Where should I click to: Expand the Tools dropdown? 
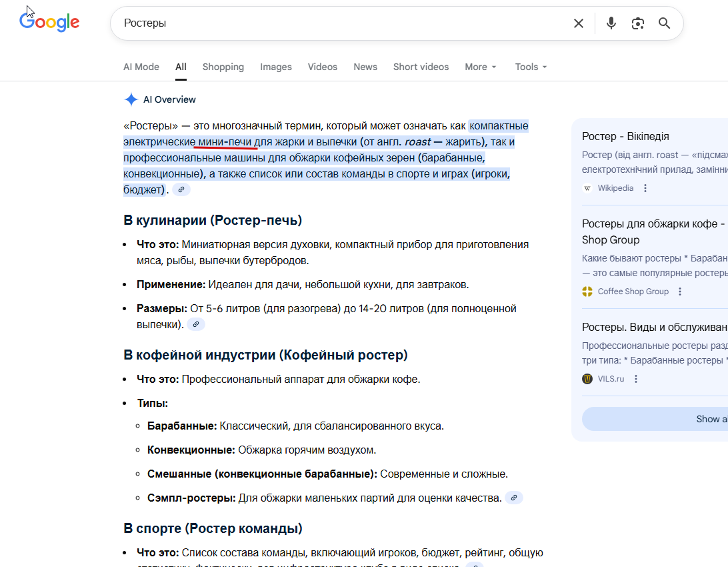[531, 67]
